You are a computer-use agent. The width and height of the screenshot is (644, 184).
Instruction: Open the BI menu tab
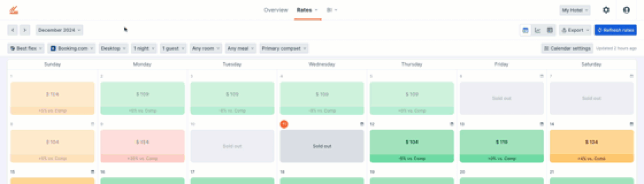[332, 10]
